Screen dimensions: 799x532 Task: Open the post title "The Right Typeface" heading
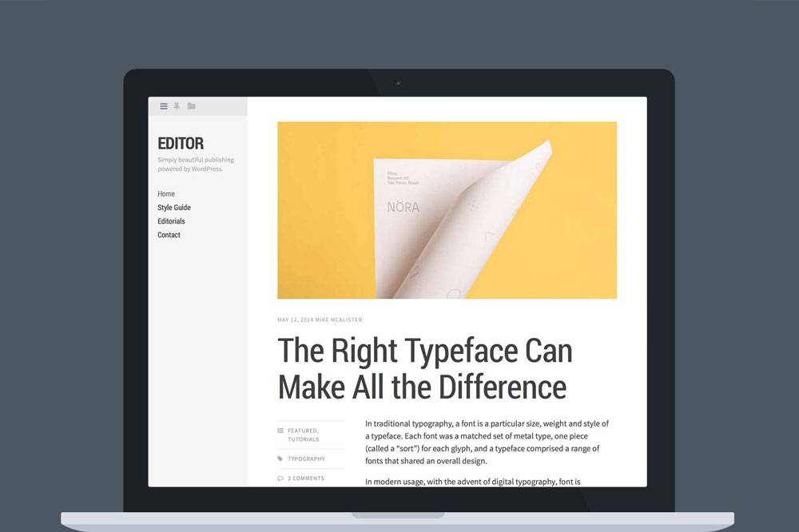coord(424,368)
